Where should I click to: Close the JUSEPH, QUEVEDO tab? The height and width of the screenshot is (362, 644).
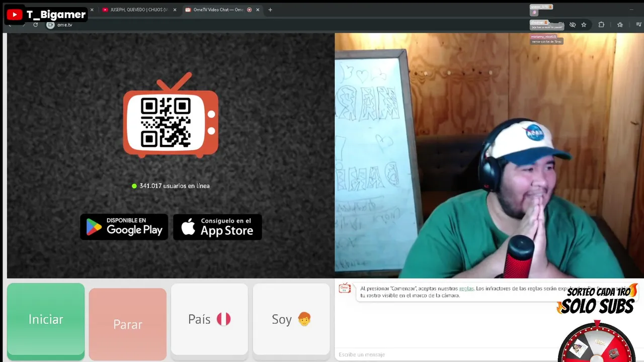coord(175,10)
